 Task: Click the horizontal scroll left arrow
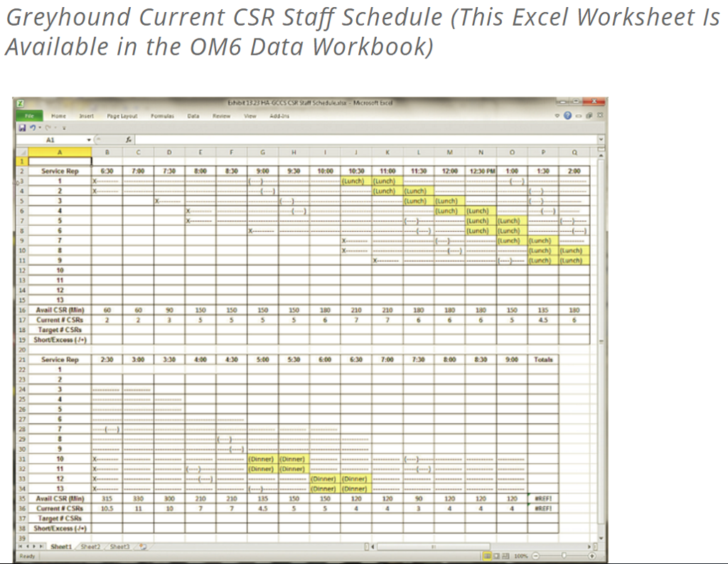373,547
